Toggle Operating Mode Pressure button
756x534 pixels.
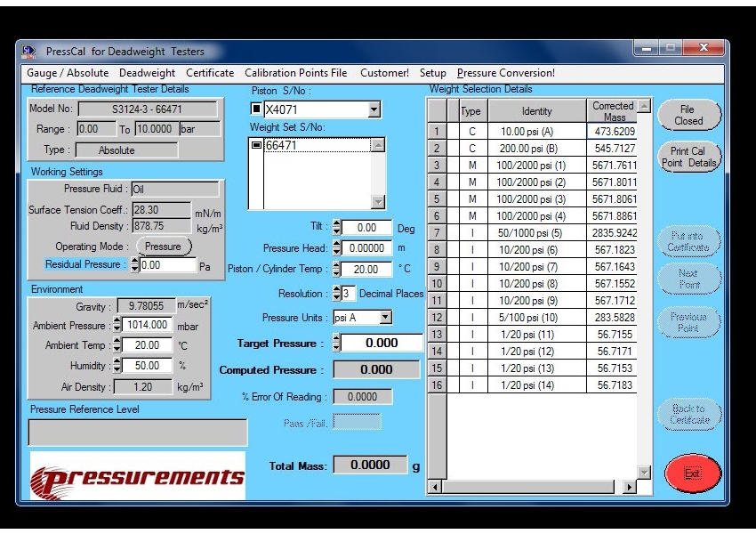[x=163, y=247]
